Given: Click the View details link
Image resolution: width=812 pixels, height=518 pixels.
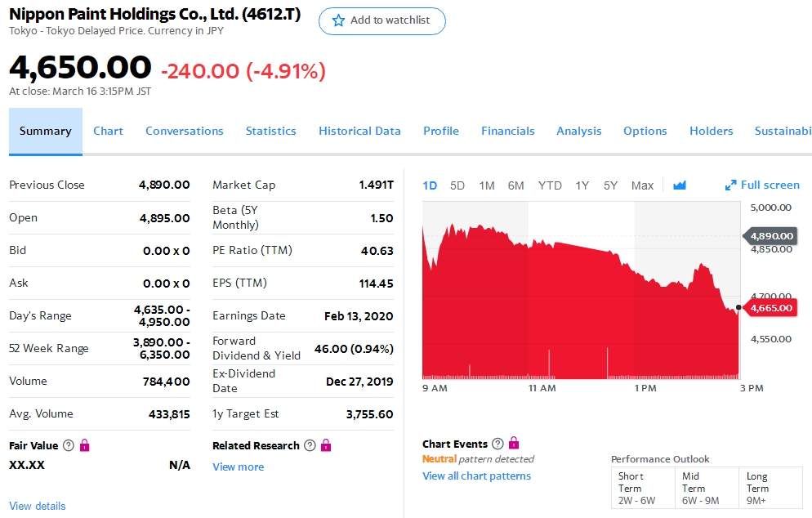Looking at the screenshot, I should pyautogui.click(x=38, y=506).
